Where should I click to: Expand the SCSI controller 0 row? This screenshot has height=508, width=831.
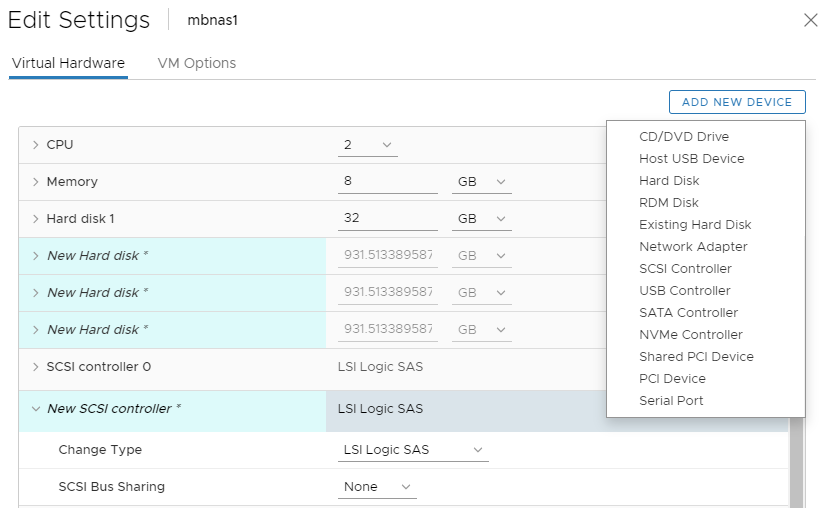tap(36, 367)
